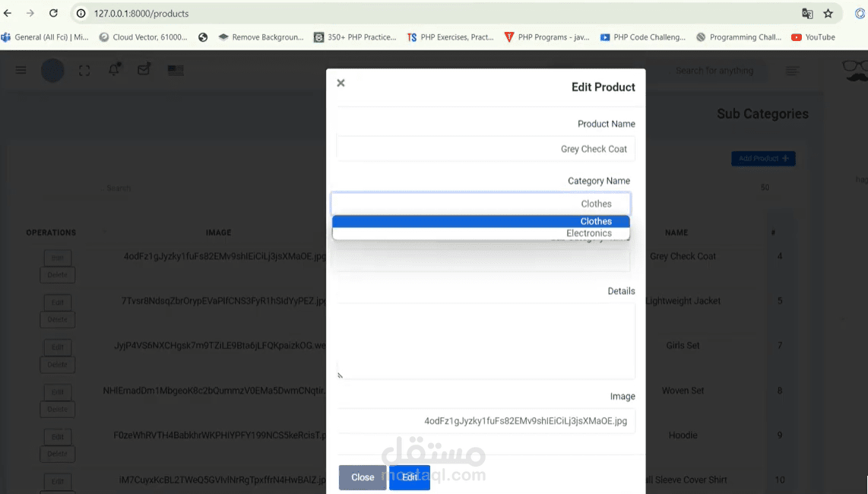
Task: Bookmark this page with the star icon
Action: 828,13
